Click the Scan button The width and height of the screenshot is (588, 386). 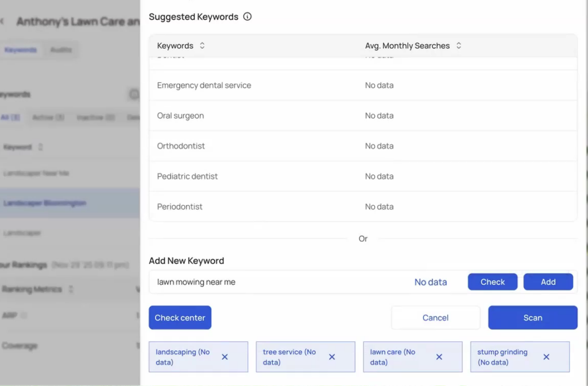coord(532,318)
